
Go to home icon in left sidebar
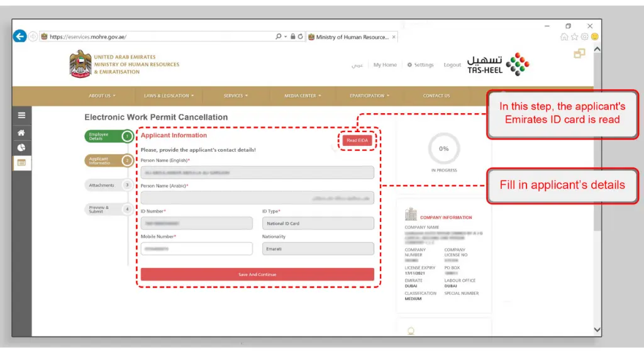click(21, 133)
